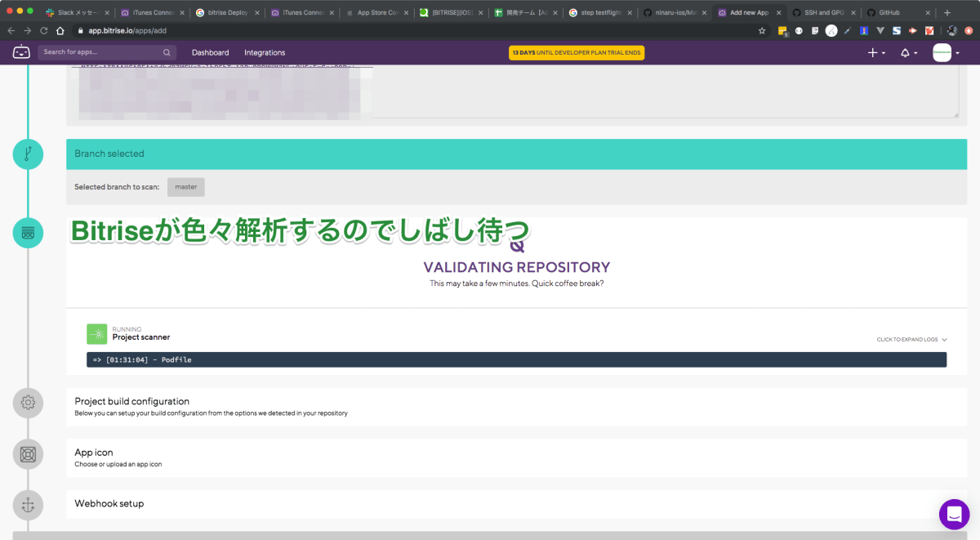Open the Integrations page
This screenshot has width=980, height=540.
(x=265, y=52)
